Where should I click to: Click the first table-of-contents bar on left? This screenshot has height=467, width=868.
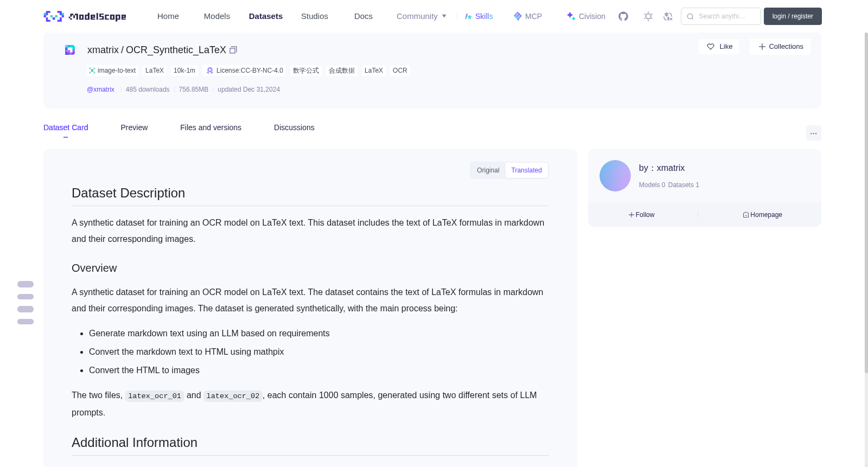click(25, 284)
